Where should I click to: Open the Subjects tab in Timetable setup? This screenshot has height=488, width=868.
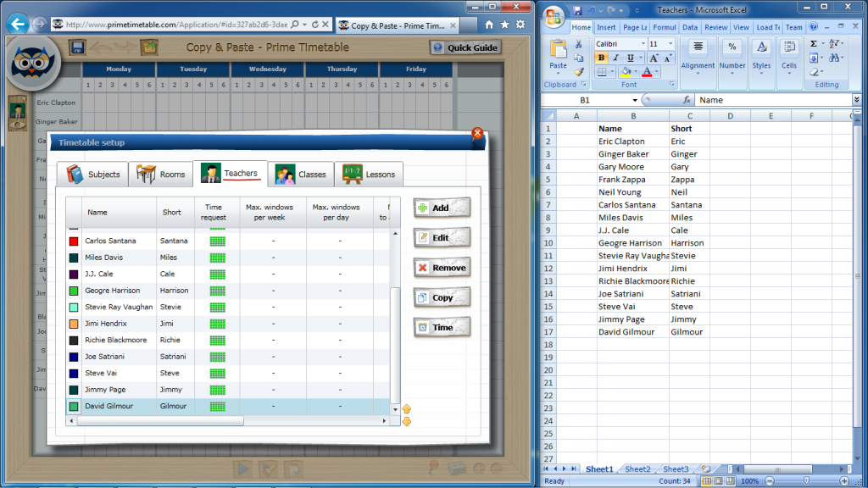point(93,175)
